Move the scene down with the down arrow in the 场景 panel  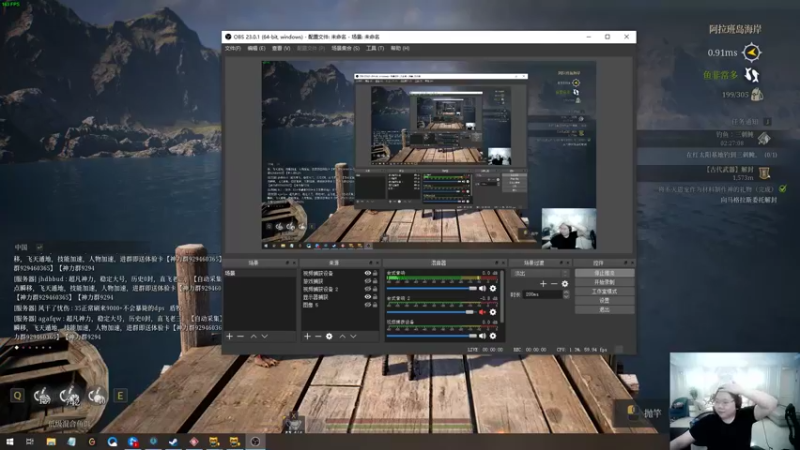click(264, 337)
